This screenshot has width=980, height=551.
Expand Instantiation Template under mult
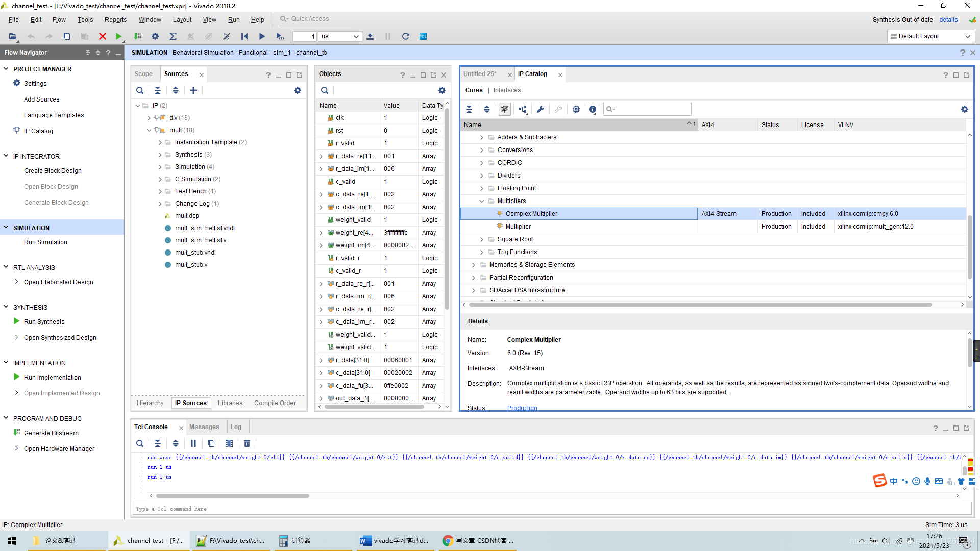click(x=160, y=142)
